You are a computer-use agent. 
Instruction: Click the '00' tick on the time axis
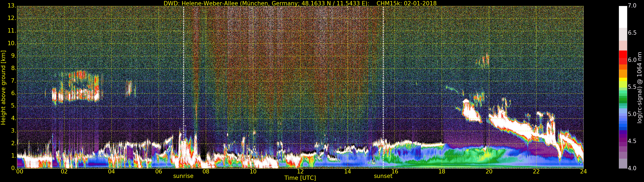(20, 171)
